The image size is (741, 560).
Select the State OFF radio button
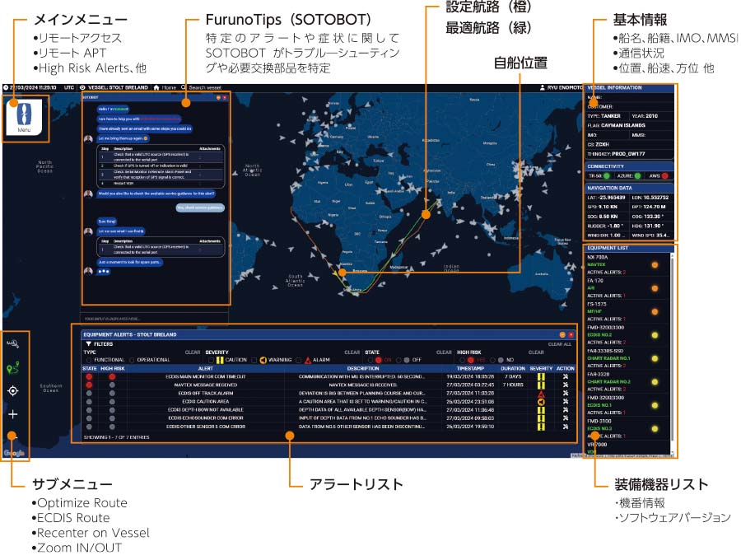click(398, 360)
